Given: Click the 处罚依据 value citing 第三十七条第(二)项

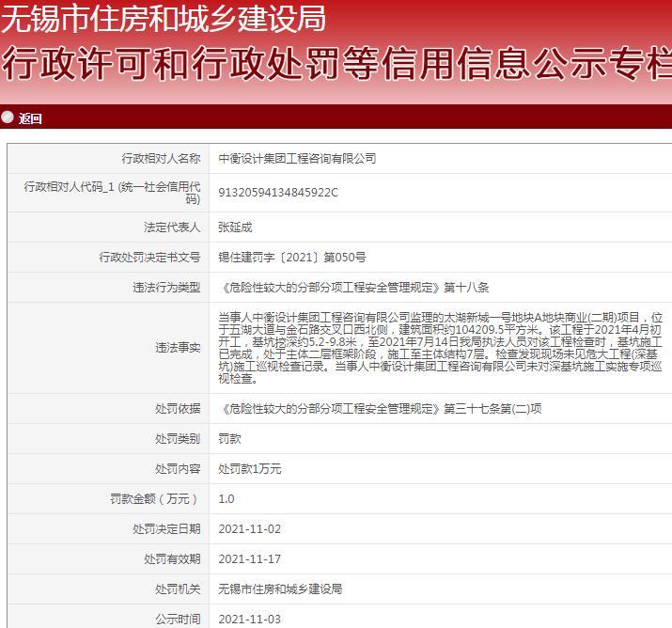Looking at the screenshot, I should tap(380, 409).
